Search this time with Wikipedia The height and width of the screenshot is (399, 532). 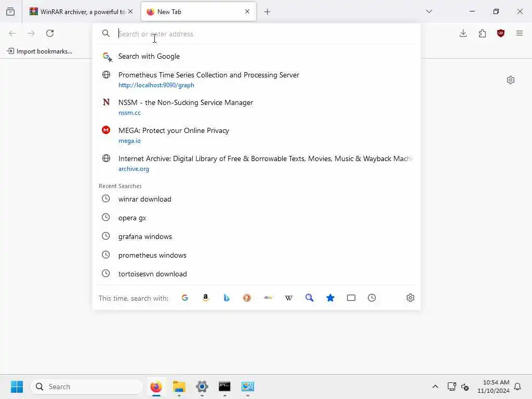click(x=289, y=298)
